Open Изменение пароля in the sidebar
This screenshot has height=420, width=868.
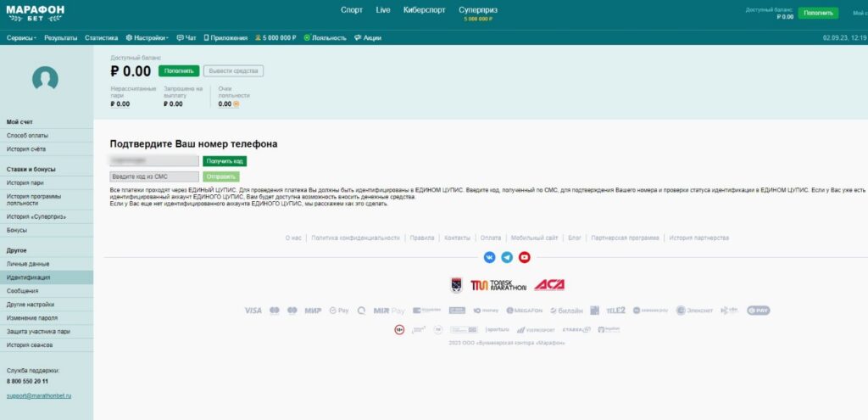coord(47,318)
